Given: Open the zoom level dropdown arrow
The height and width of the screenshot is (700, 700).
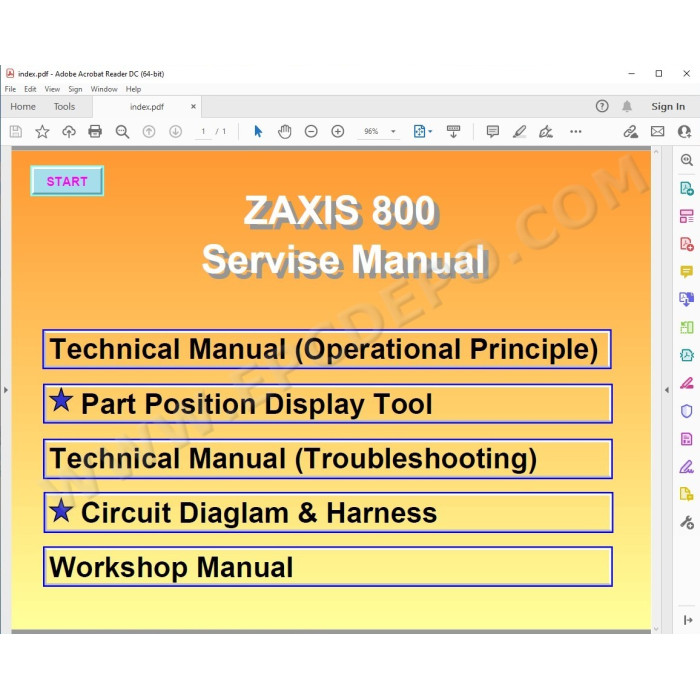Looking at the screenshot, I should pos(393,131).
